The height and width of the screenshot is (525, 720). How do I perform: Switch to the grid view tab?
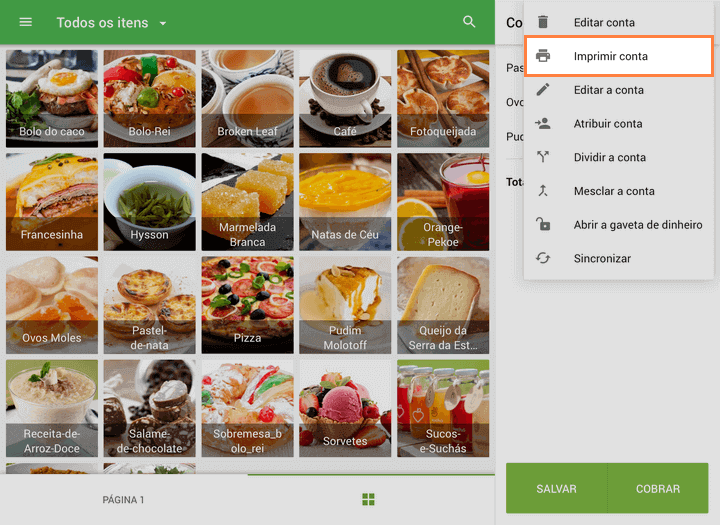point(368,499)
